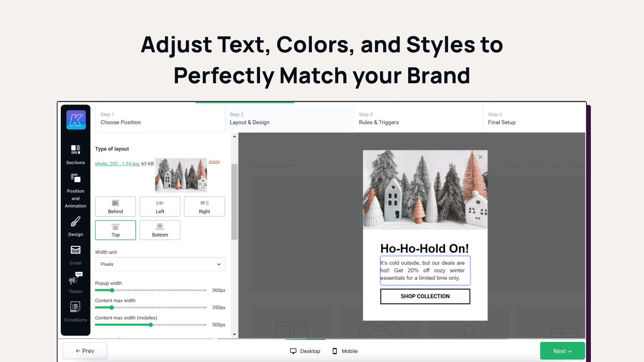Pick the Bottom layout option
The width and height of the screenshot is (644, 362).
(160, 230)
